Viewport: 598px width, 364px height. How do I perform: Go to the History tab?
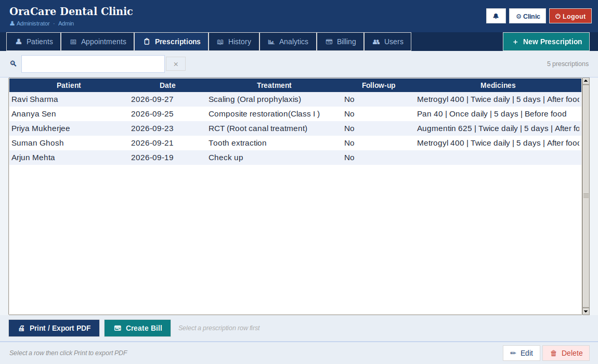click(234, 42)
